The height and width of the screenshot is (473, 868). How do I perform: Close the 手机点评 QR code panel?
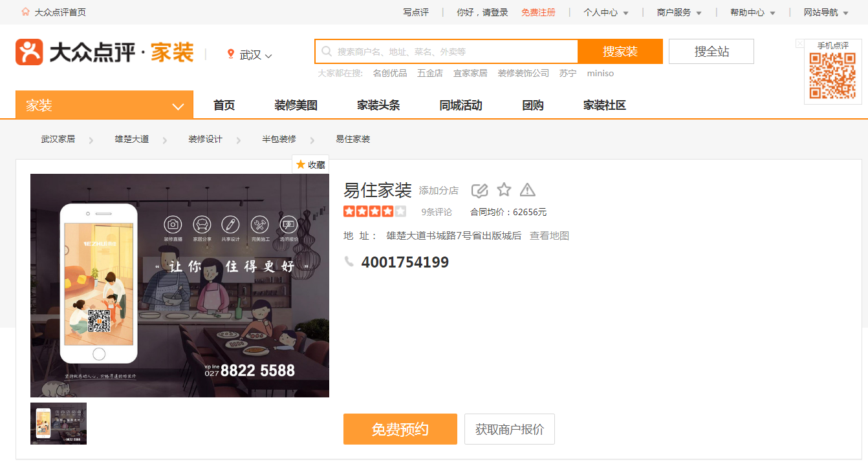point(800,43)
